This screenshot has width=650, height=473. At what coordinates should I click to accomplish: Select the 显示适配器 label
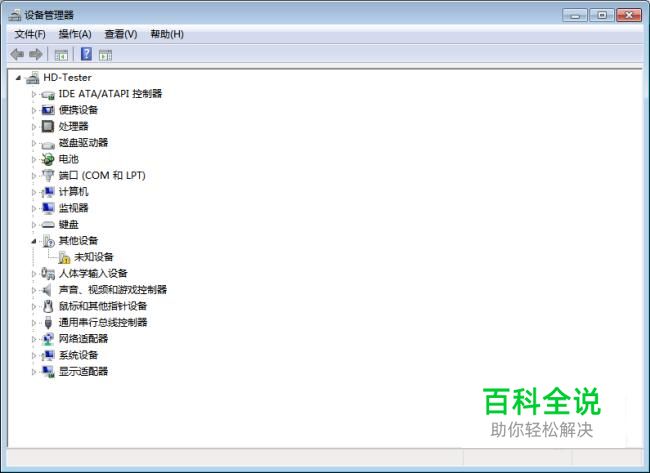pyautogui.click(x=83, y=371)
